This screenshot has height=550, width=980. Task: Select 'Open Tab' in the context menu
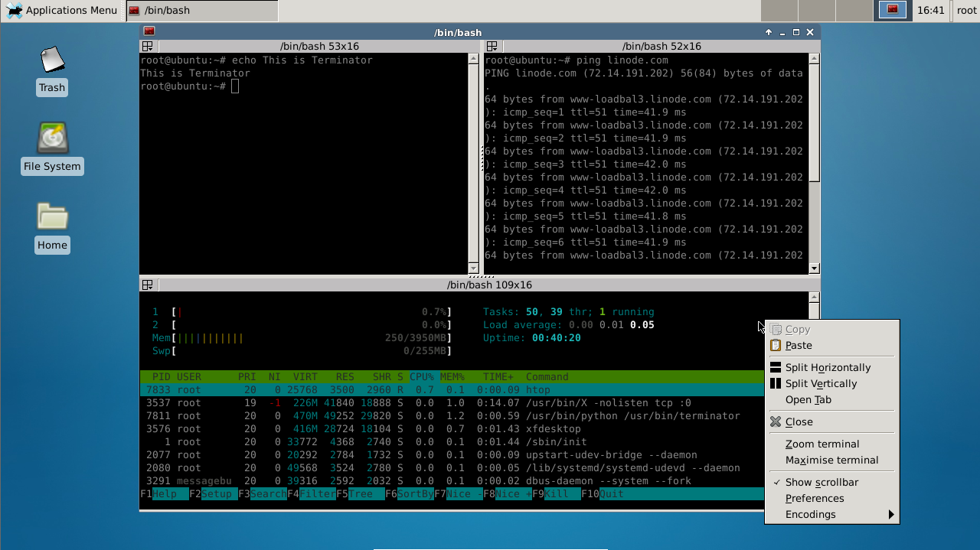click(808, 399)
